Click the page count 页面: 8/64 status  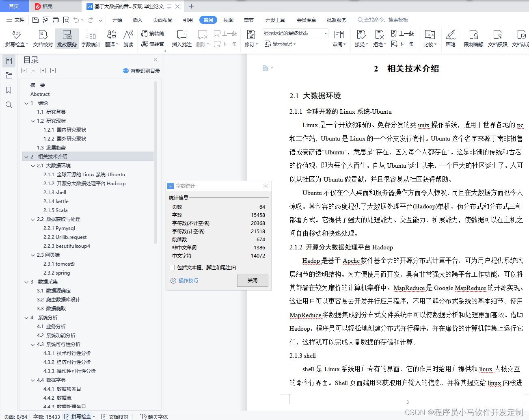click(x=16, y=417)
